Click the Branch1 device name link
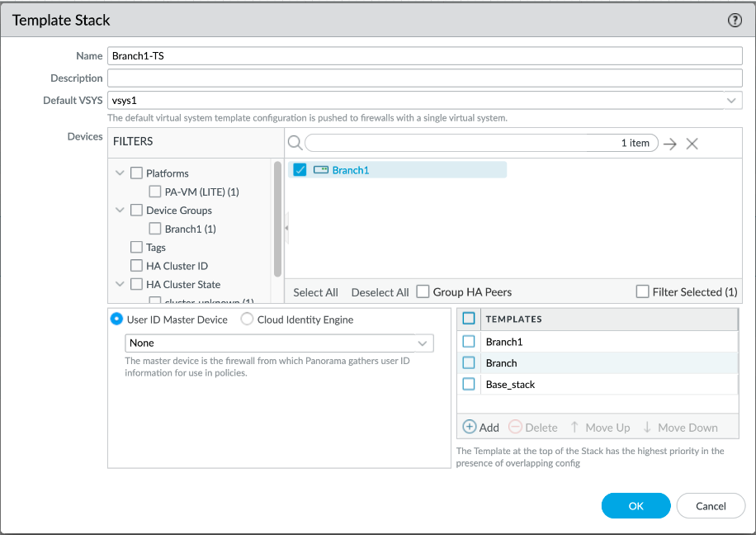Viewport: 756px width, 535px height. (x=351, y=170)
